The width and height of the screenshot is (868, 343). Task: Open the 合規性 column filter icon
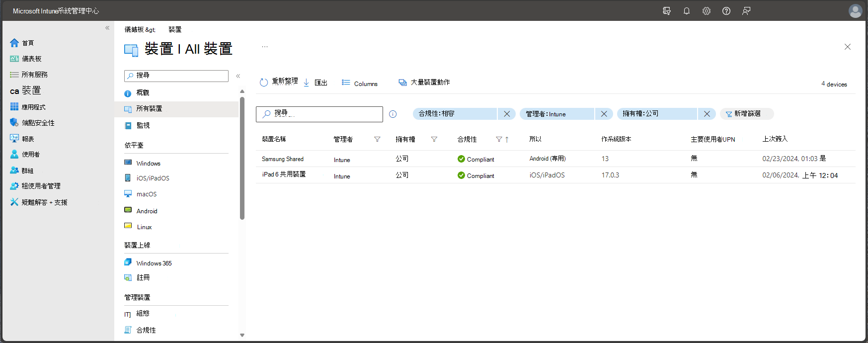(499, 140)
